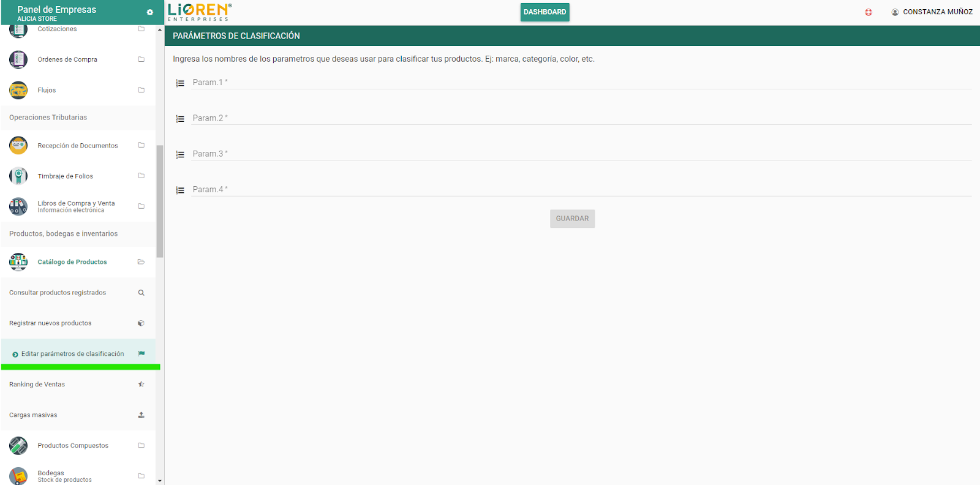Image resolution: width=980 pixels, height=485 pixels.
Task: Click the list icon beside Param.4
Action: [x=180, y=190]
